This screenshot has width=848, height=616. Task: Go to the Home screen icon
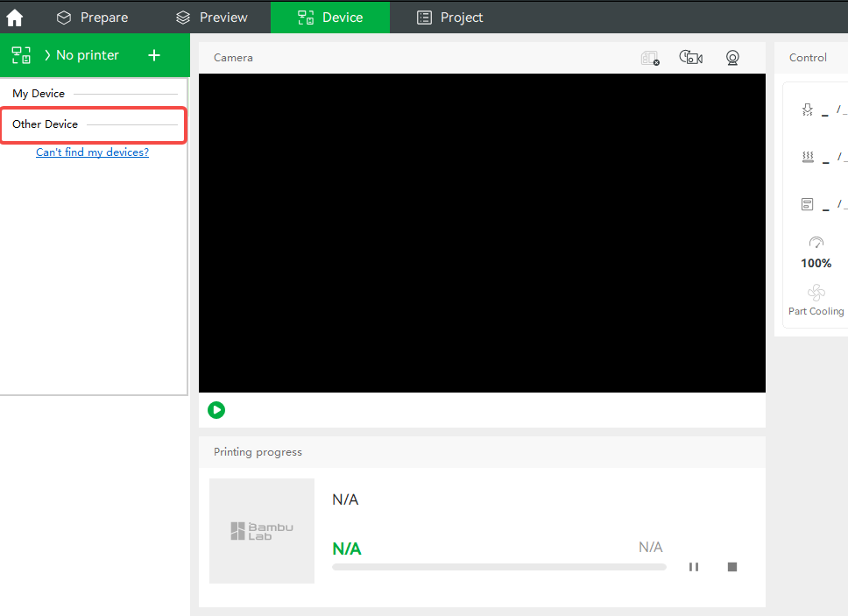pyautogui.click(x=15, y=18)
